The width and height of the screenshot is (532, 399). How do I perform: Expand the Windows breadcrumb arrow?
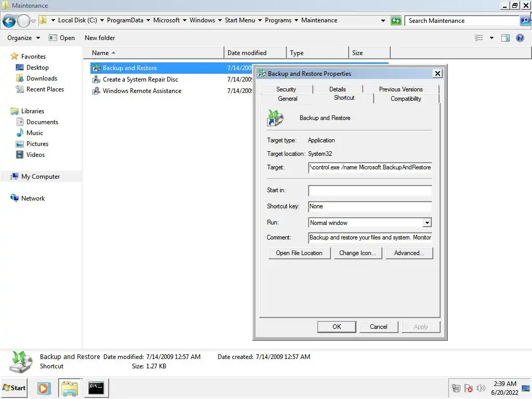click(x=220, y=20)
